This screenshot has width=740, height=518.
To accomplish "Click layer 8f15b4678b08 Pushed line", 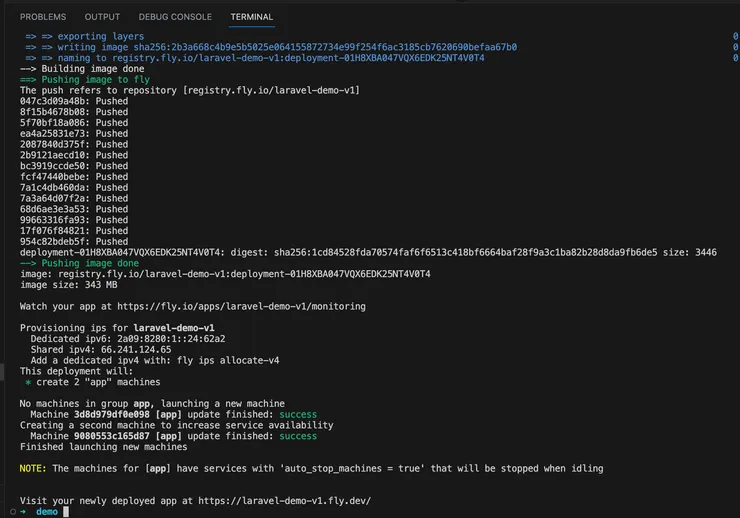I will click(x=74, y=112).
